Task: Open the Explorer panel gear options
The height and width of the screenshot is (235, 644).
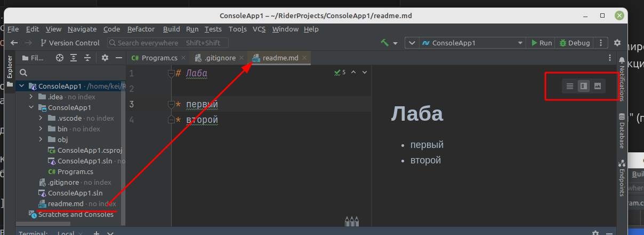Action: [x=105, y=58]
